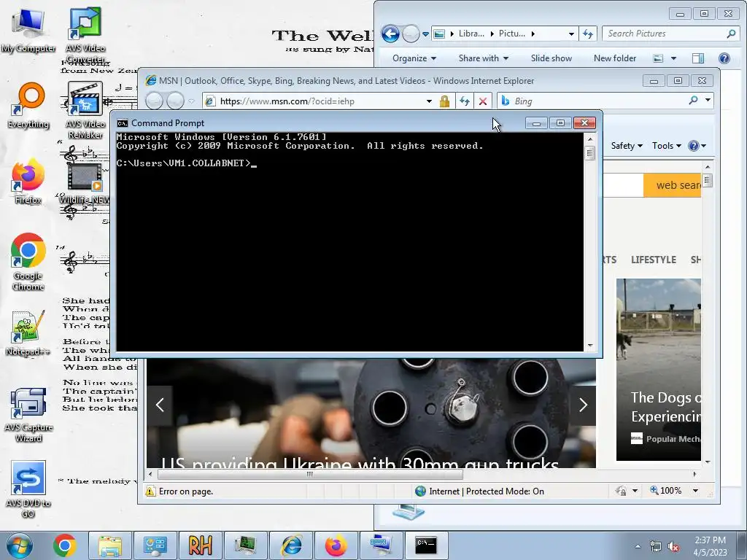Open the Windows Start menu orb
Viewport: 747px width, 560px height.
20,545
